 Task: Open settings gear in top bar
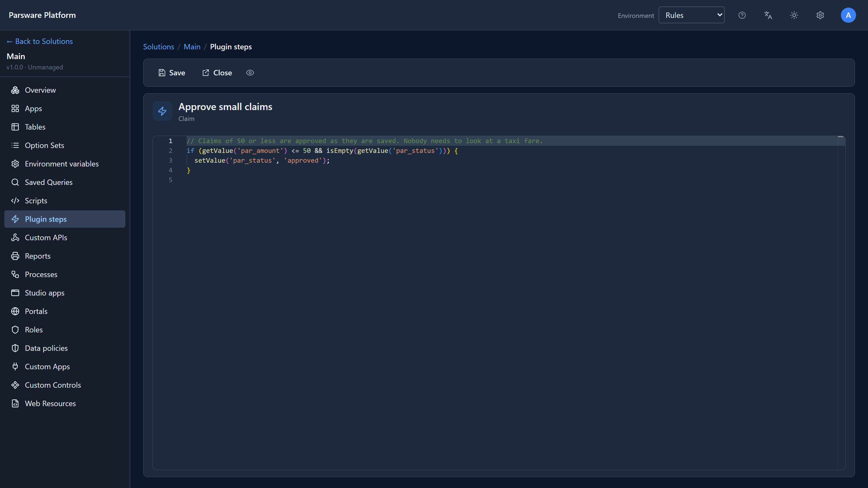pos(820,15)
